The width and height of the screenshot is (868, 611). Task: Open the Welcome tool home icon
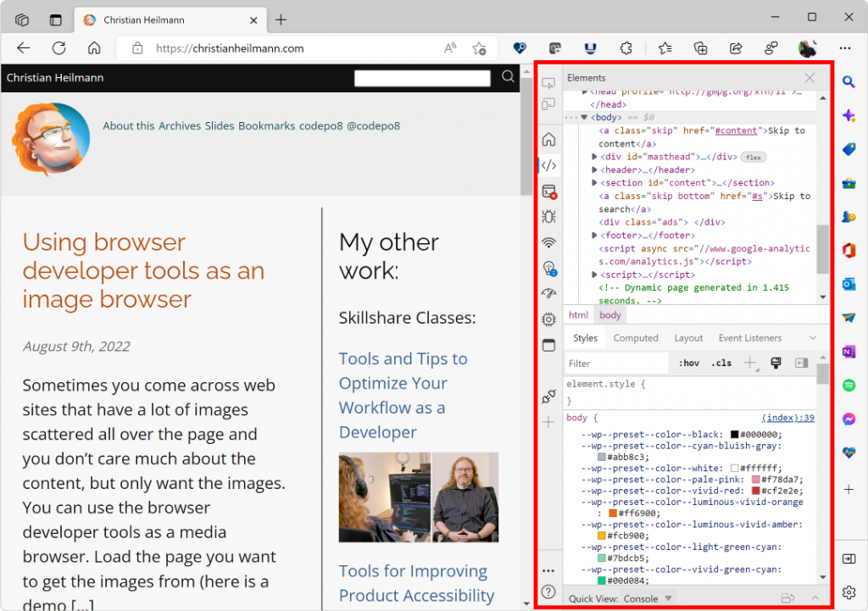548,139
